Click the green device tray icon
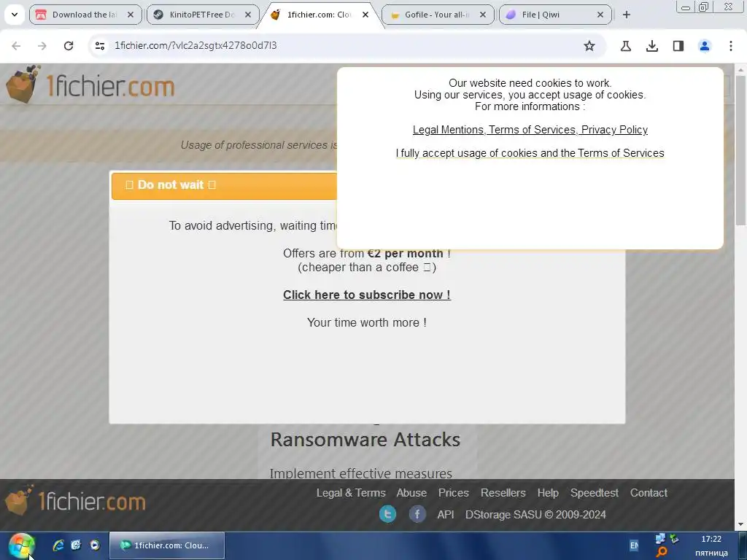The width and height of the screenshot is (747, 560). click(674, 539)
